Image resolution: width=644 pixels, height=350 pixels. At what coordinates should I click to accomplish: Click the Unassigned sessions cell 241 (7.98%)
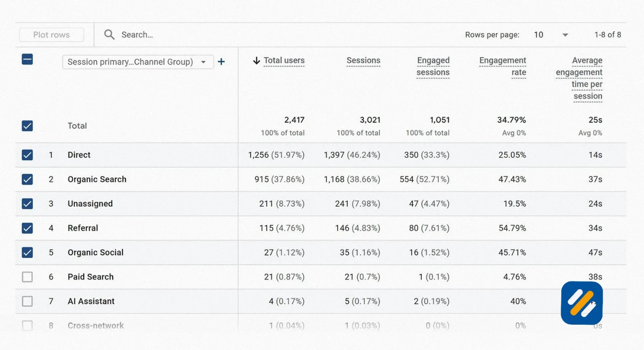click(x=358, y=204)
